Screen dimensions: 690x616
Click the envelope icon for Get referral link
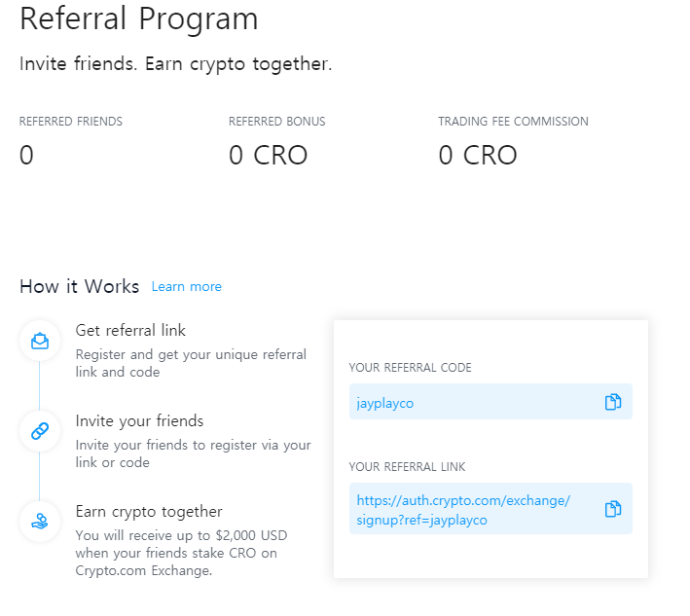40,341
